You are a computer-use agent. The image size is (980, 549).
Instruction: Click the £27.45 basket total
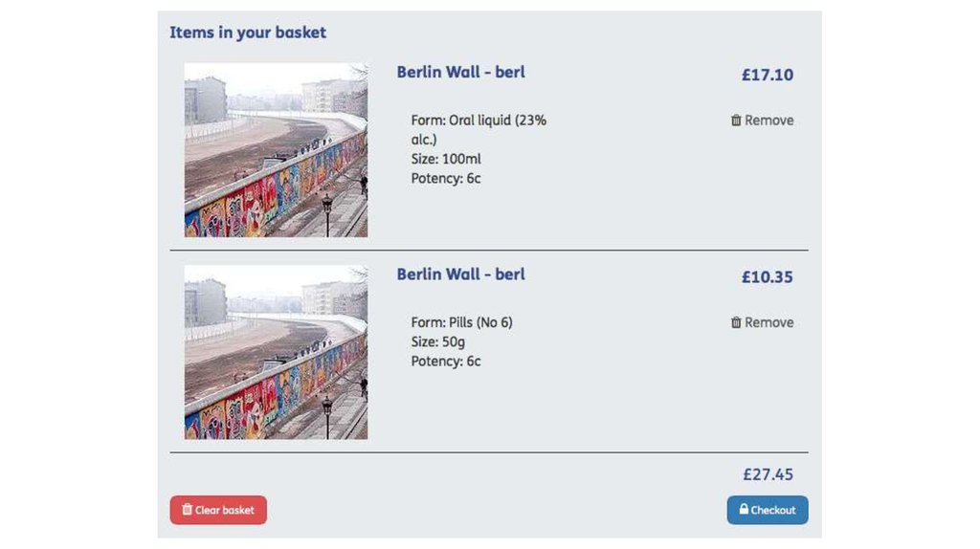tap(768, 474)
